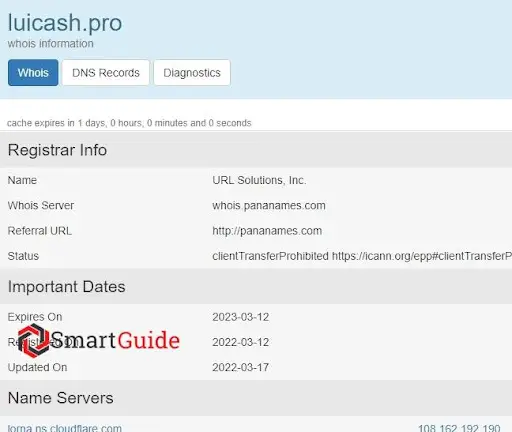Open the Whois tab

pos(33,73)
